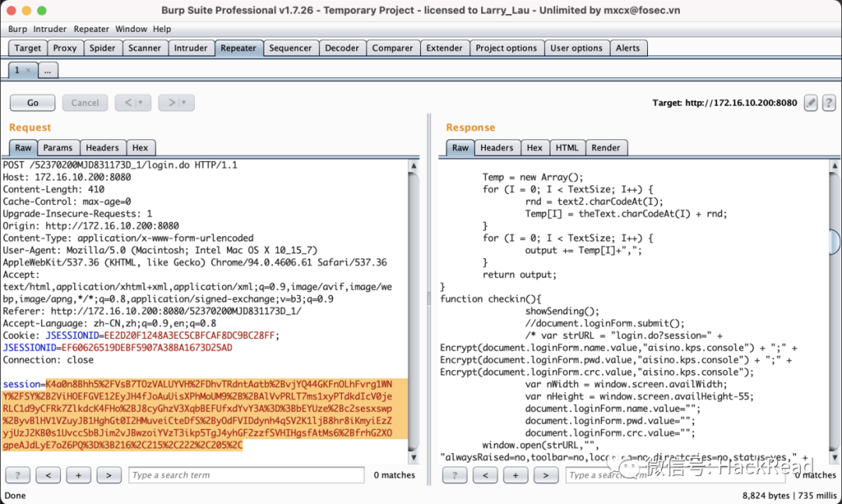Add request search option plus button
This screenshot has height=504, width=842.
point(79,475)
